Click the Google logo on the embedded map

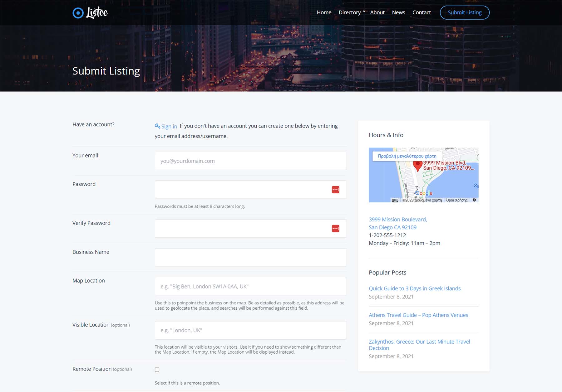pos(423,193)
